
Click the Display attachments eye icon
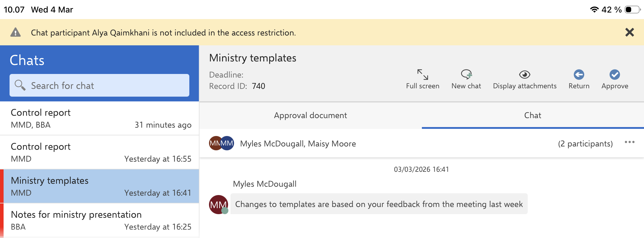pos(524,75)
